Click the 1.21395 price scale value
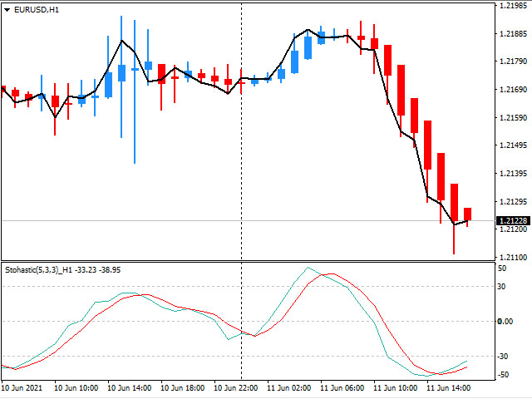532x399 pixels. point(514,174)
